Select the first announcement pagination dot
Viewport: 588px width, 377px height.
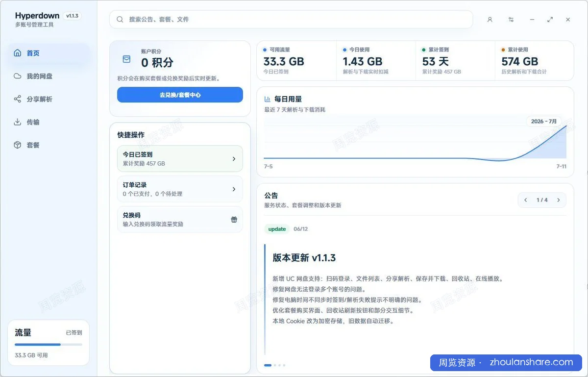268,365
